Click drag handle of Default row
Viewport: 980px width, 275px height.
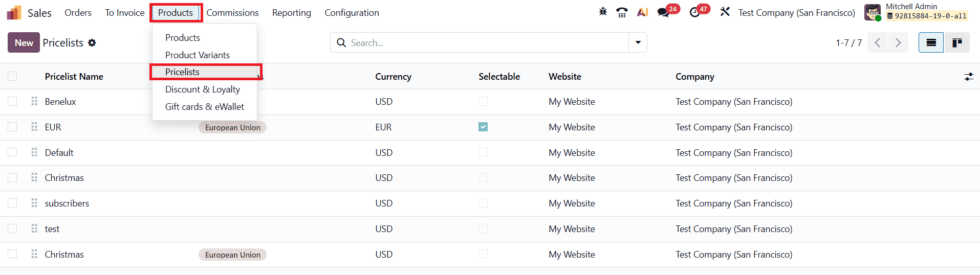pos(34,152)
